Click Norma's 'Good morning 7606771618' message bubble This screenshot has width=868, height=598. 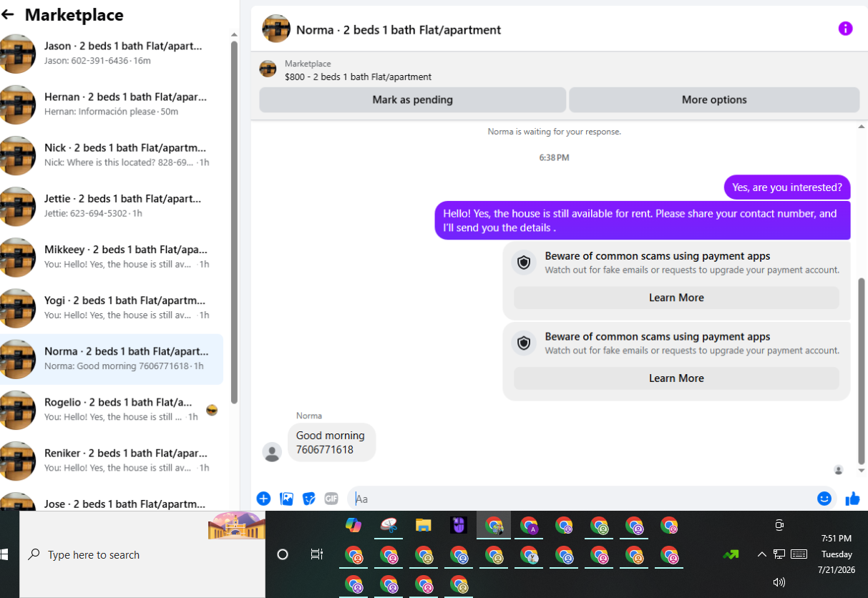[x=331, y=443]
